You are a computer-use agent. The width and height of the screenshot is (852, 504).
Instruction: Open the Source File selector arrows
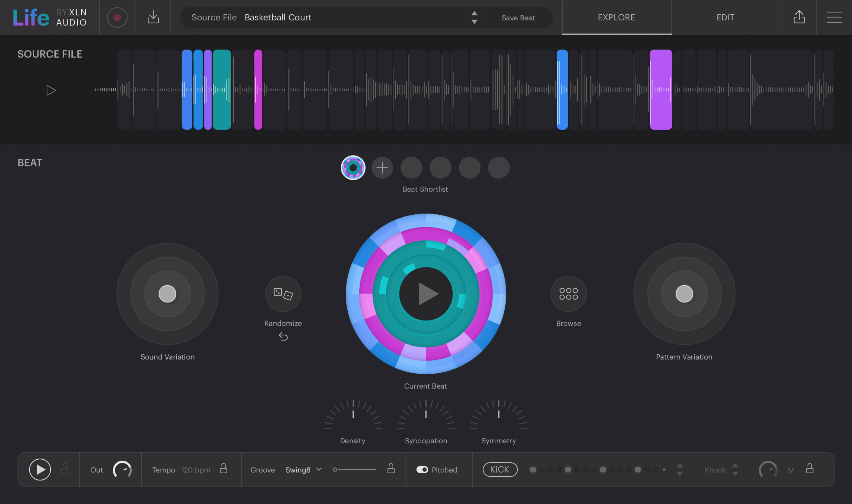[x=474, y=17]
